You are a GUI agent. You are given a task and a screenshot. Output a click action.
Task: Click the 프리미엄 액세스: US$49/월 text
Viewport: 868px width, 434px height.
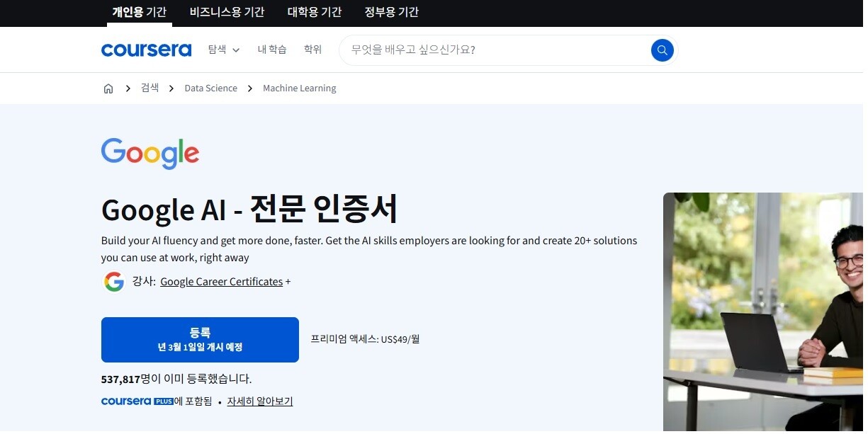click(365, 339)
